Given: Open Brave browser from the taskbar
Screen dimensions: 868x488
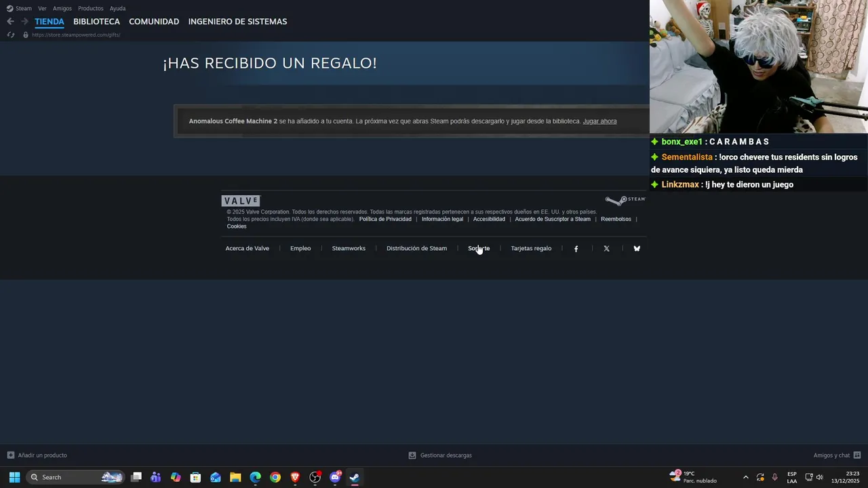Looking at the screenshot, I should [x=295, y=477].
